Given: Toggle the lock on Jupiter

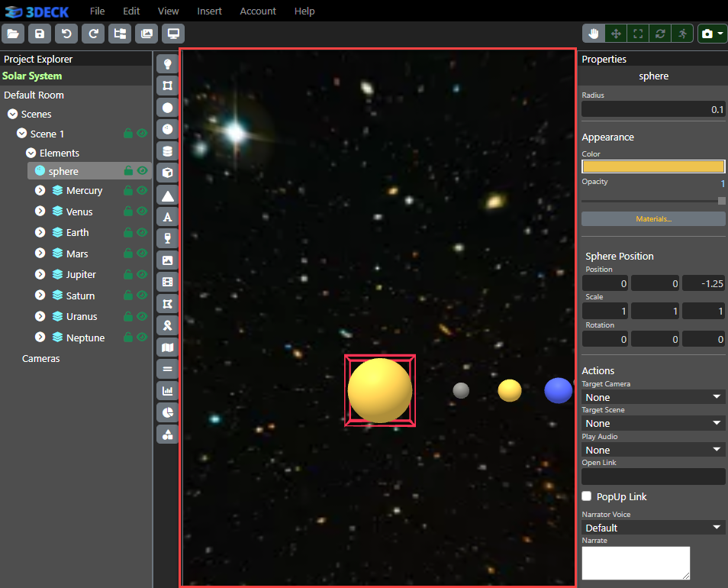Looking at the screenshot, I should [x=128, y=274].
